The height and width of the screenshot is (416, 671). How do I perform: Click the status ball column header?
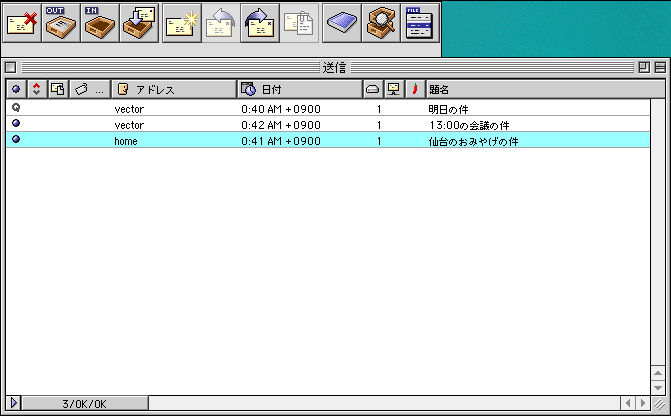[15, 89]
